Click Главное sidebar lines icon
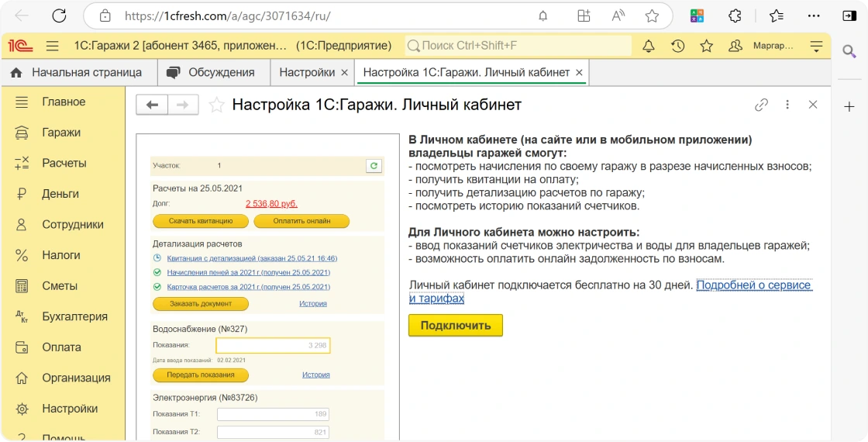The height and width of the screenshot is (442, 868). tap(22, 102)
